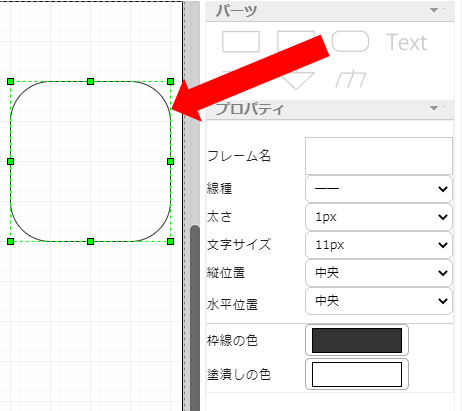The width and height of the screenshot is (462, 411).
Task: Select the leftmost plain rectangle part
Action: [241, 42]
